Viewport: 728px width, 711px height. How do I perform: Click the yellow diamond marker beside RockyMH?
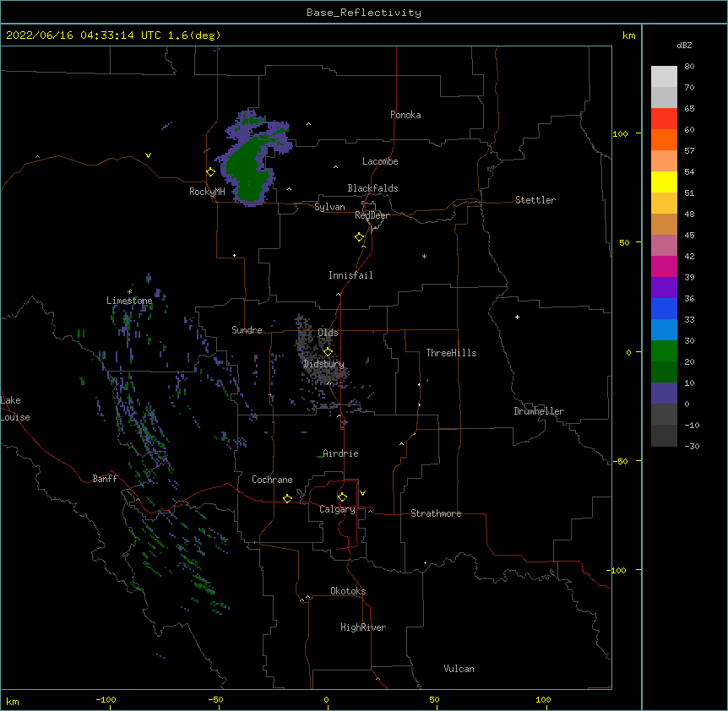[210, 172]
